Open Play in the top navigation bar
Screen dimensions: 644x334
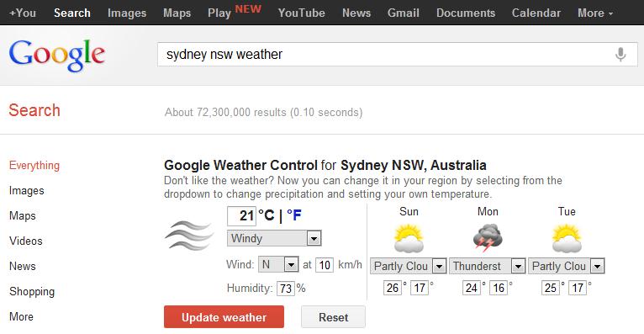(219, 13)
